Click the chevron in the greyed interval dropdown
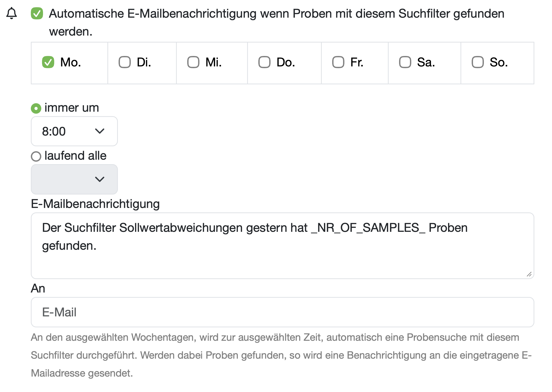Image resolution: width=552 pixels, height=392 pixels. pos(100,179)
